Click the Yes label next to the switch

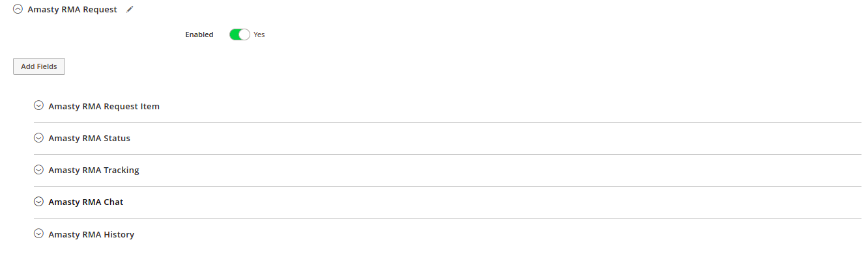pos(259,34)
